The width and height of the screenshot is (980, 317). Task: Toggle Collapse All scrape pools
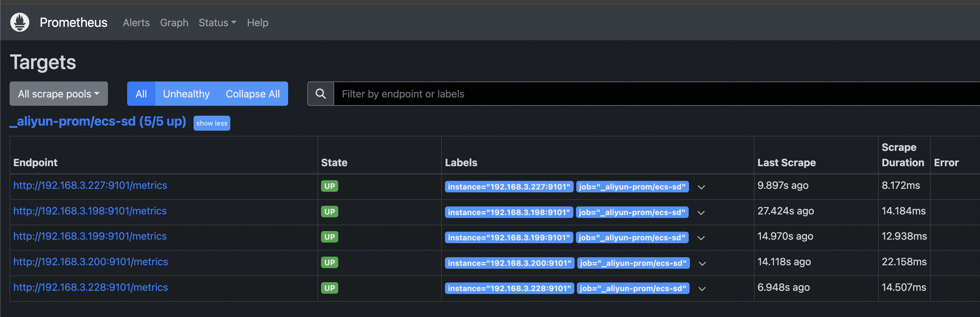(253, 94)
